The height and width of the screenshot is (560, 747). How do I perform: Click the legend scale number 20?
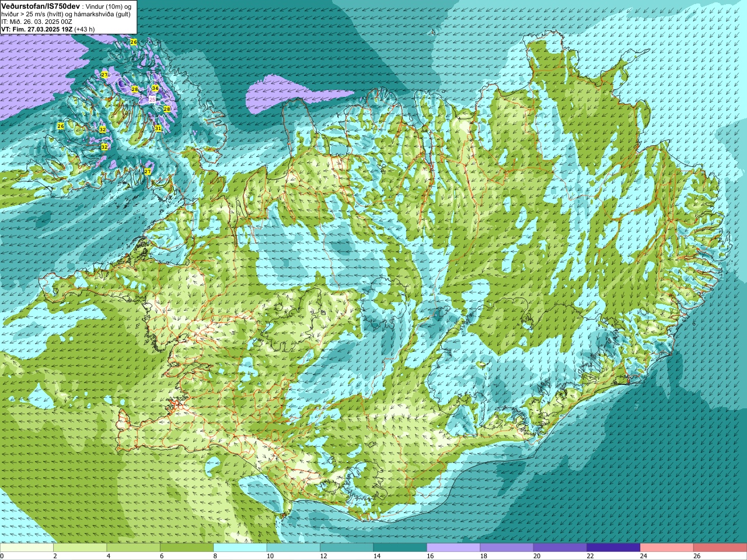click(536, 556)
